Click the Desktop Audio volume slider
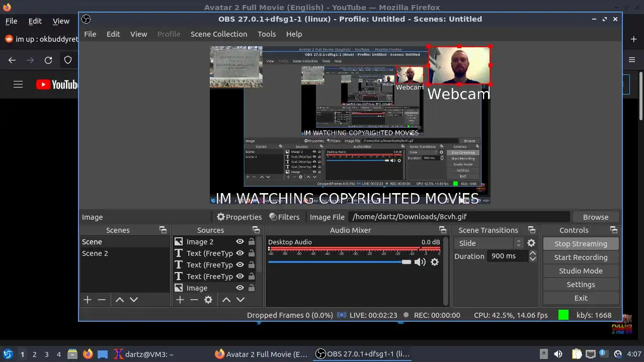The height and width of the screenshot is (362, 644). (340, 262)
